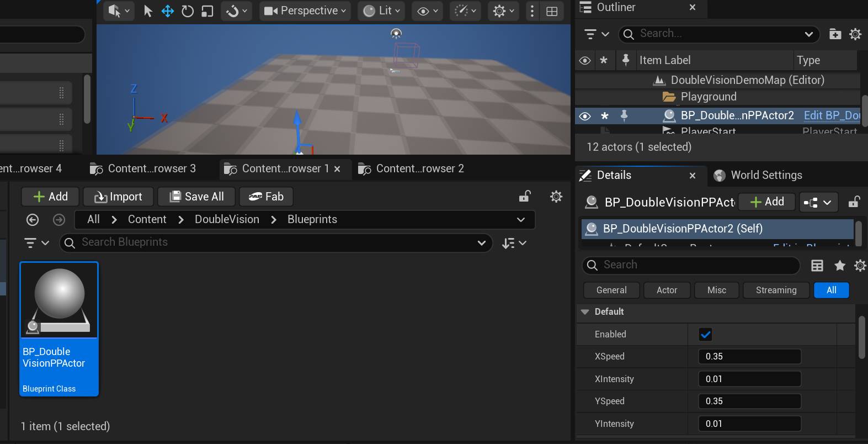The width and height of the screenshot is (868, 444).
Task: Uncheck the Enabled checkbox
Action: [x=705, y=334]
